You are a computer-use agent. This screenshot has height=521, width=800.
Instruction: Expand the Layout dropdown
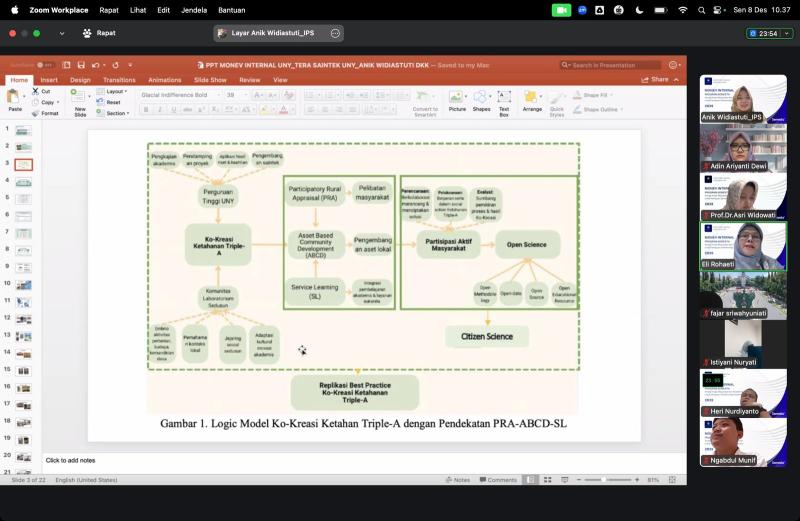(x=113, y=91)
